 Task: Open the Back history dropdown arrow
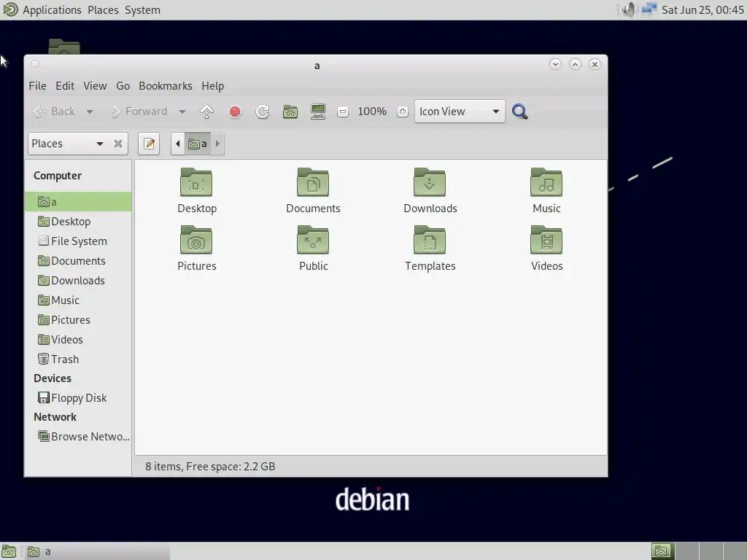[90, 112]
